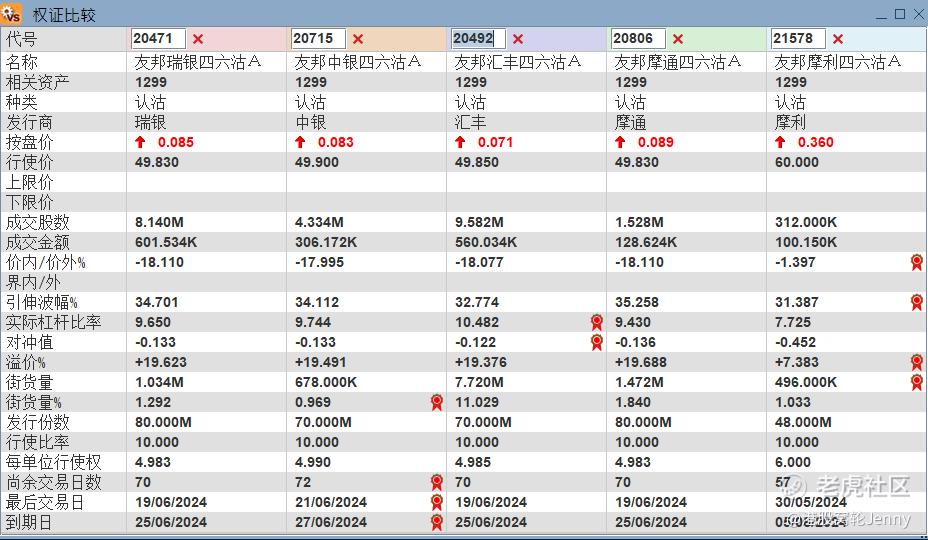Click turnover value 128.624K
Viewport: 928px width, 540px height.
pos(646,242)
